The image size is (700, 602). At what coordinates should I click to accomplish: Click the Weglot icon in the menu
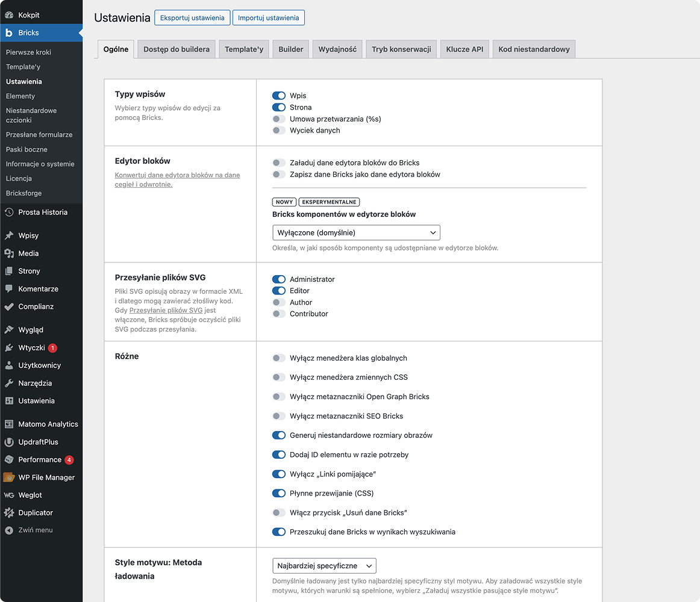coord(9,495)
